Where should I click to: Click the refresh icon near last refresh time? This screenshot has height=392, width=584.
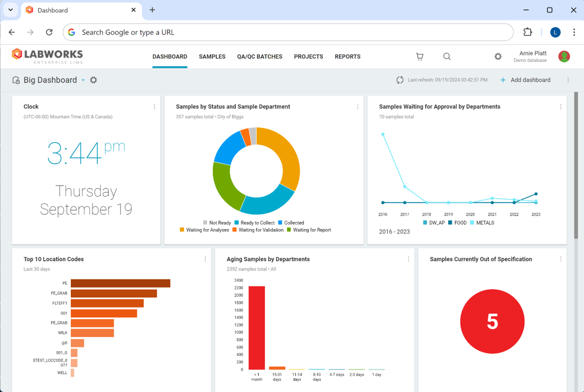coord(401,79)
